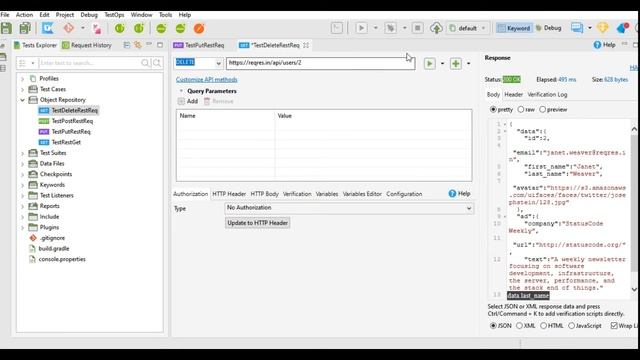Open the green plus dropdown arrow
This screenshot has width=640, height=360.
click(x=468, y=64)
